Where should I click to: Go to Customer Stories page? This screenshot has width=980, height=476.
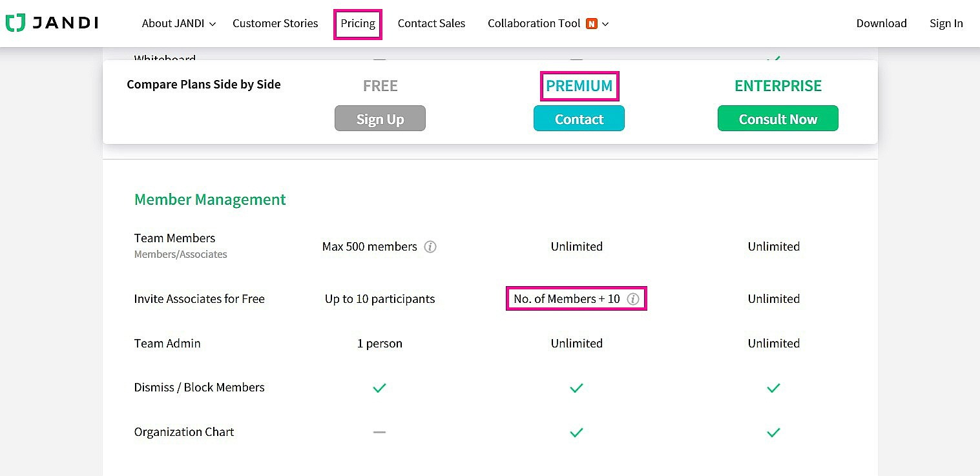[275, 23]
